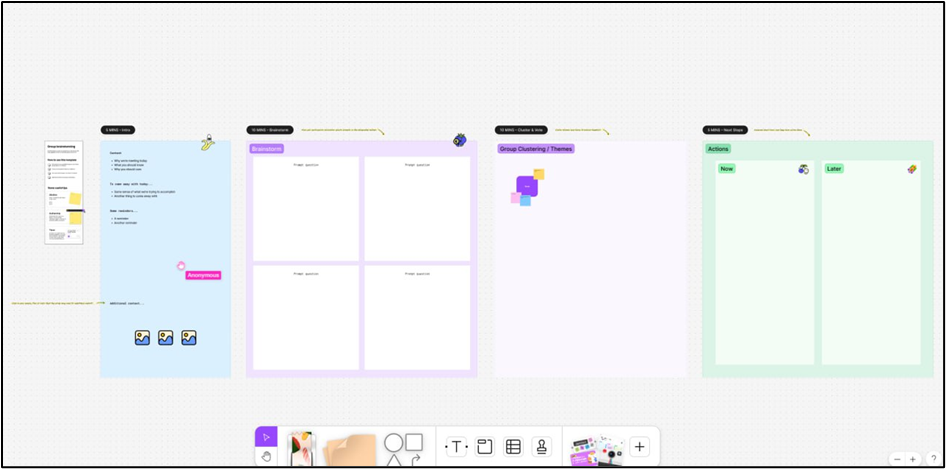Zoom in using the plus button
Image resolution: width=946 pixels, height=469 pixels.
[913, 459]
